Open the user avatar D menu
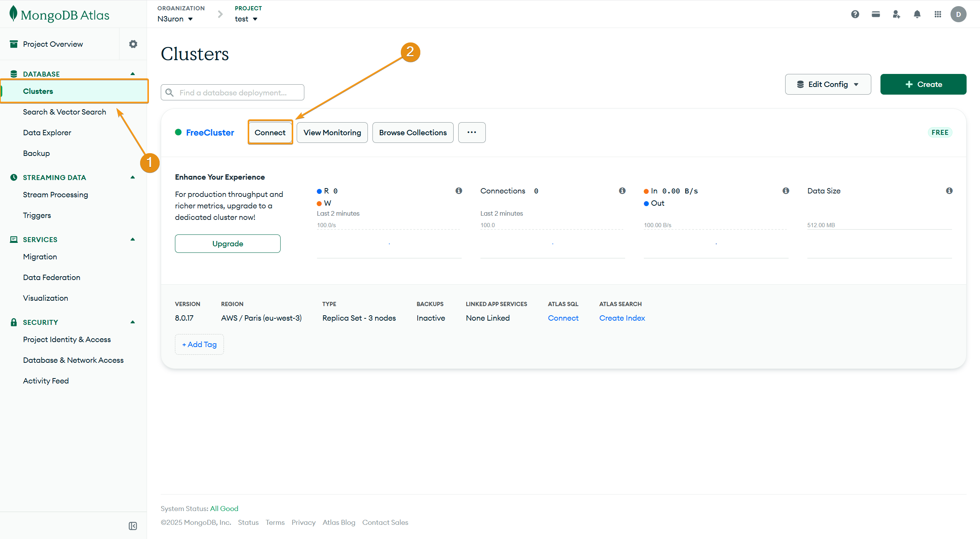This screenshot has width=980, height=539. (958, 14)
